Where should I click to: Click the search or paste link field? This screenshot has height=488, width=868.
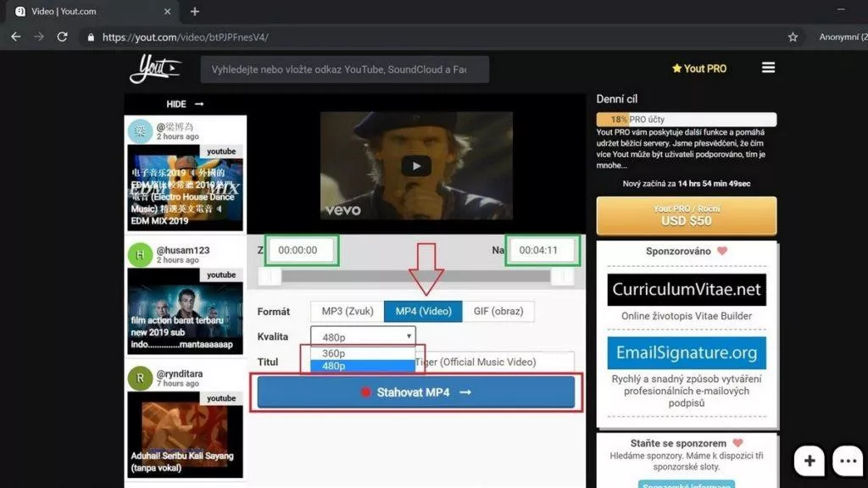pos(345,69)
